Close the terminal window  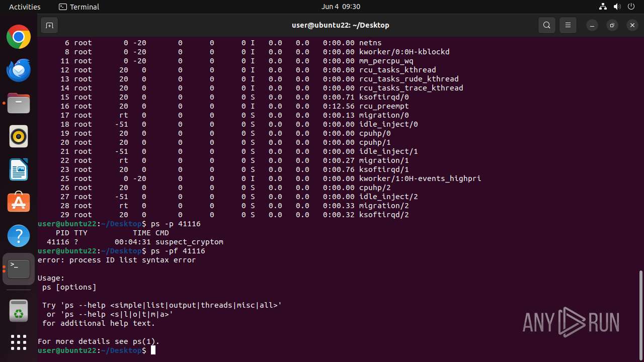coord(632,25)
